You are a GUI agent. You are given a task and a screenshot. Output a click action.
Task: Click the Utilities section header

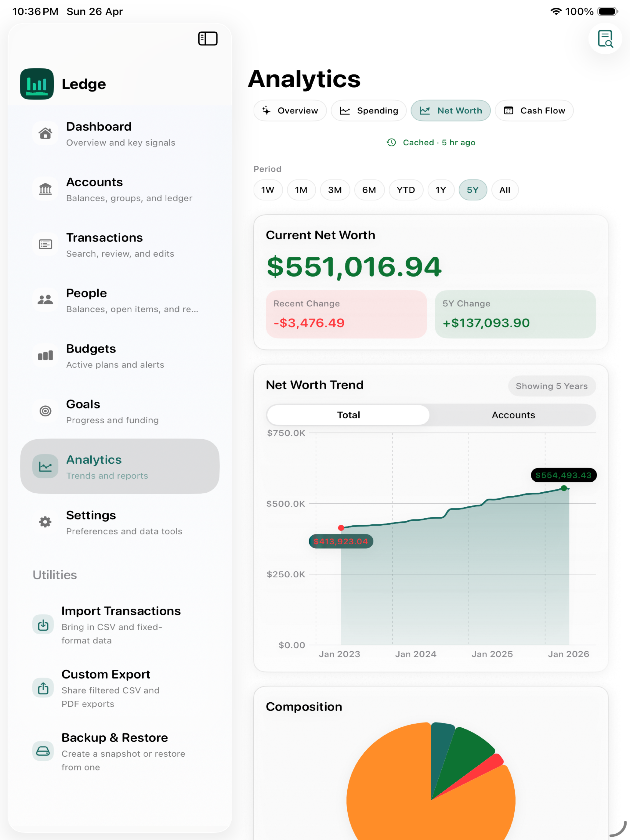click(x=55, y=574)
